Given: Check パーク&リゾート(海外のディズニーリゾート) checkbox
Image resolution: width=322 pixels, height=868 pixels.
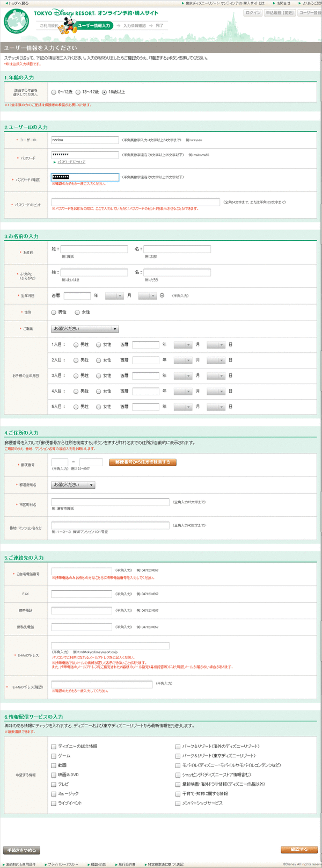Looking at the screenshot, I should (x=178, y=747).
